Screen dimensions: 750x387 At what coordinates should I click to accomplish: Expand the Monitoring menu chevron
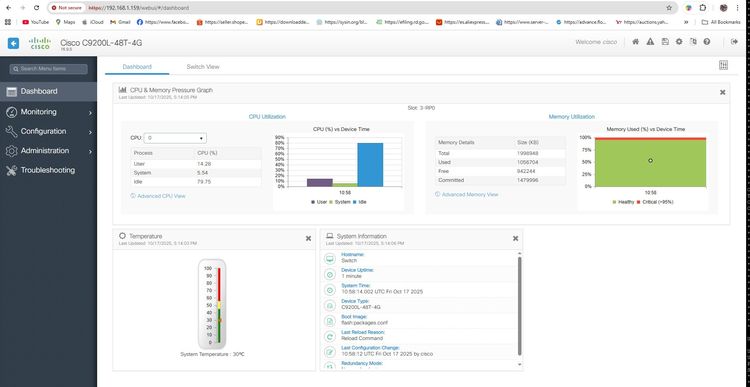point(90,112)
